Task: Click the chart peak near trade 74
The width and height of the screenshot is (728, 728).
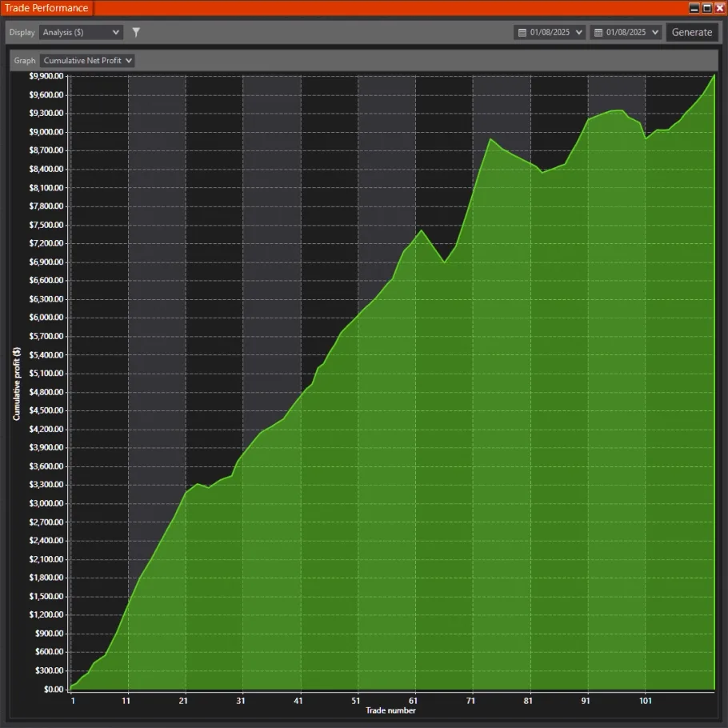Action: click(490, 139)
